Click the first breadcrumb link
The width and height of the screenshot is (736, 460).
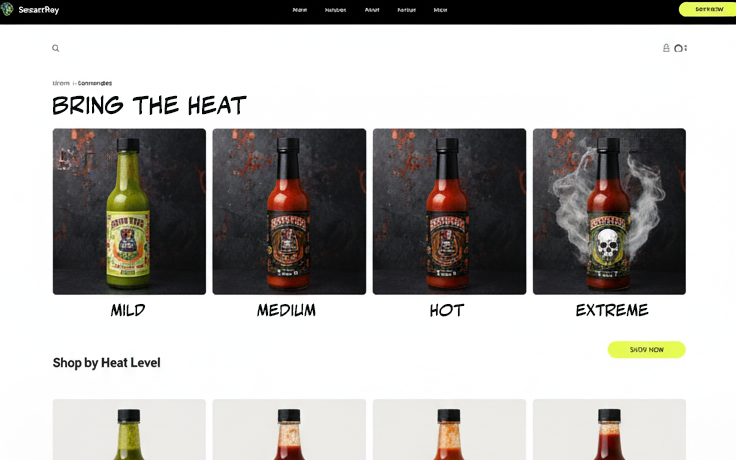(61, 83)
